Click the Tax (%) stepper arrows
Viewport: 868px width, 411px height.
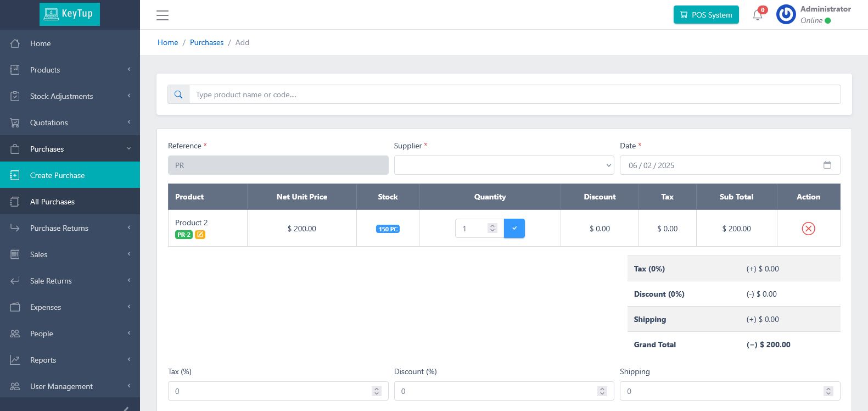(377, 391)
